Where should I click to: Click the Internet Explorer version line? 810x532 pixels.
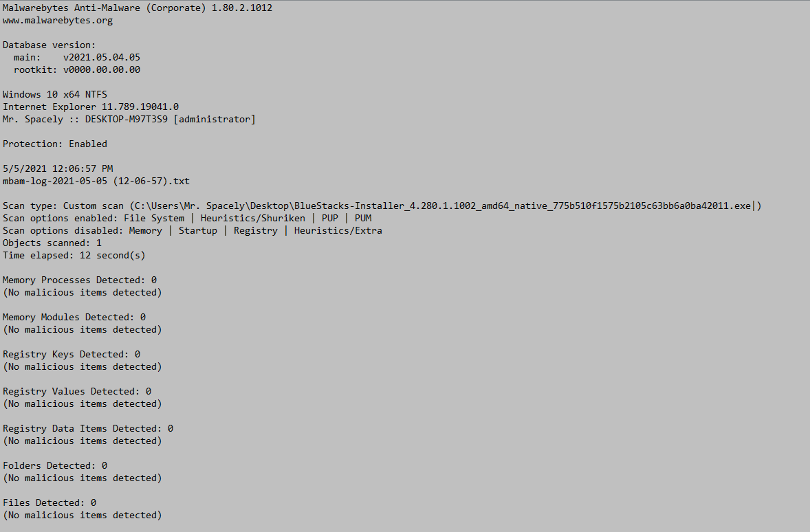(90, 107)
